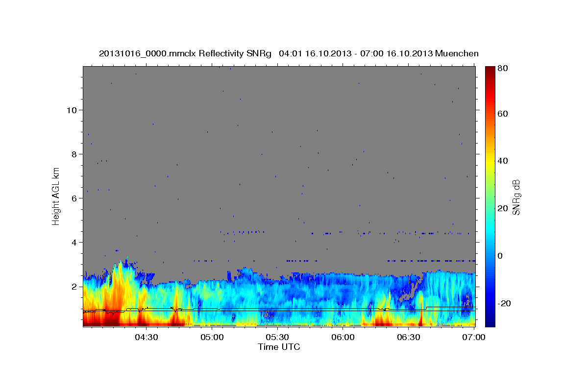Viewport: 588px width, 392px height.
Task: Click the 05:30 time tick label
Action: point(277,337)
